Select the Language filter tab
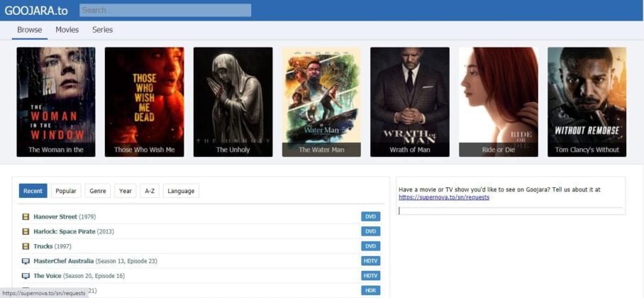Image resolution: width=644 pixels, height=298 pixels. pos(181,191)
